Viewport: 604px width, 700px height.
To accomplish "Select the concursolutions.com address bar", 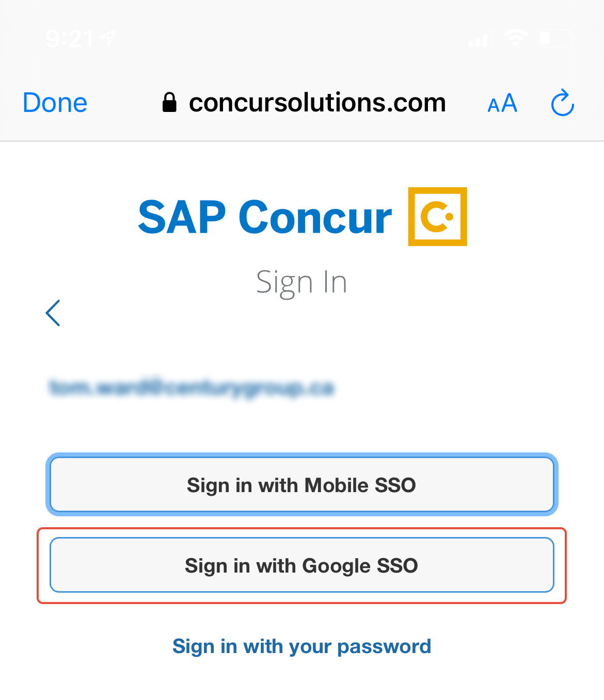I will [317, 102].
